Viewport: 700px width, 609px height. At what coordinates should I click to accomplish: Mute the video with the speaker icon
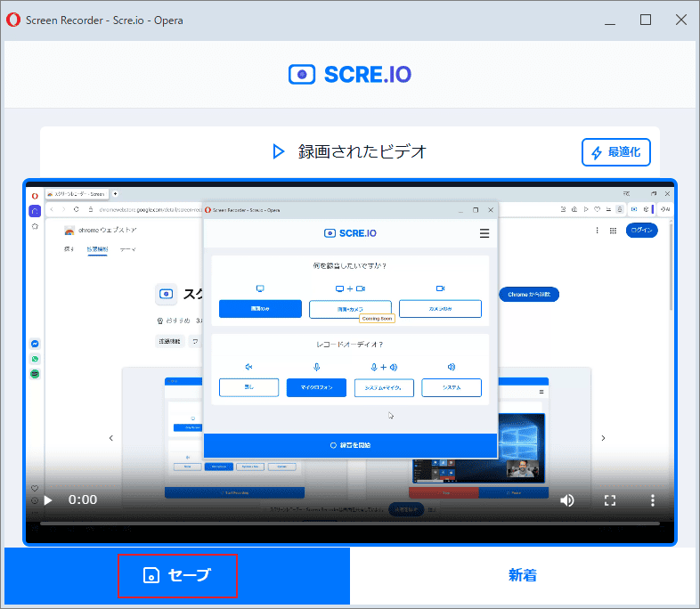[x=567, y=500]
